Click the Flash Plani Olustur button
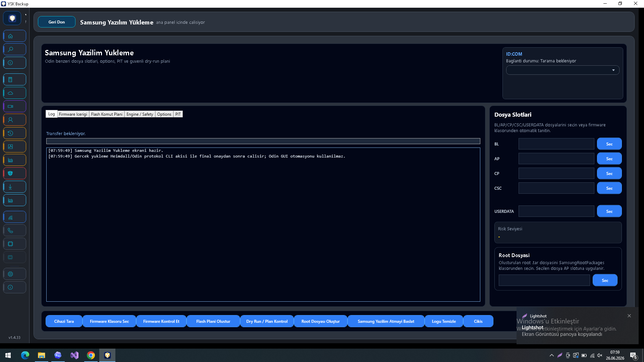The image size is (644, 362). [213, 321]
